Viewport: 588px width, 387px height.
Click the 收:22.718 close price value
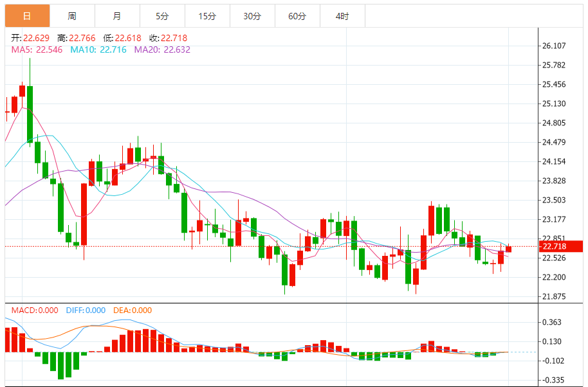coord(169,38)
